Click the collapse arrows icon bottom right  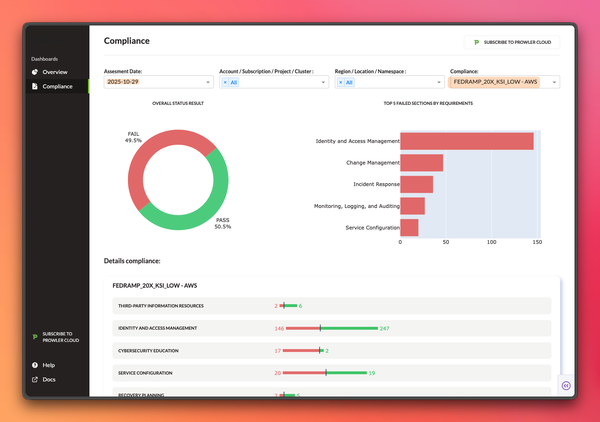565,385
